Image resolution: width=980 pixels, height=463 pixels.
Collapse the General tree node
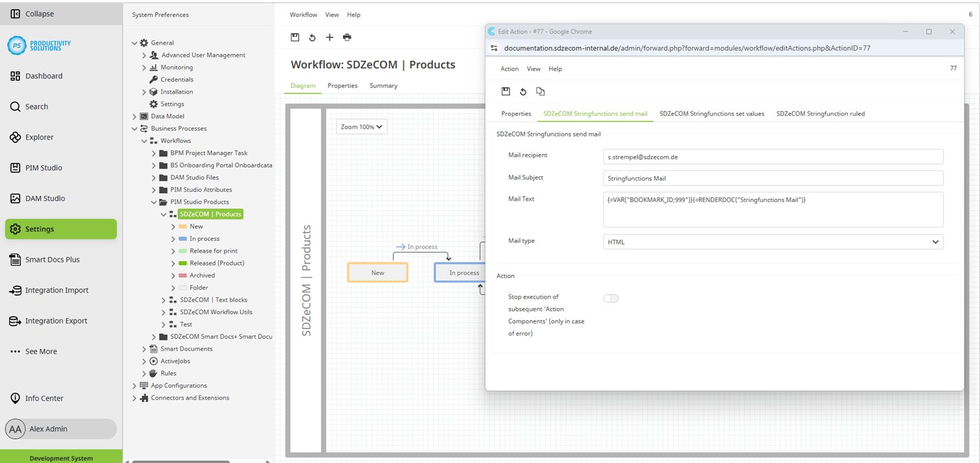coord(135,43)
